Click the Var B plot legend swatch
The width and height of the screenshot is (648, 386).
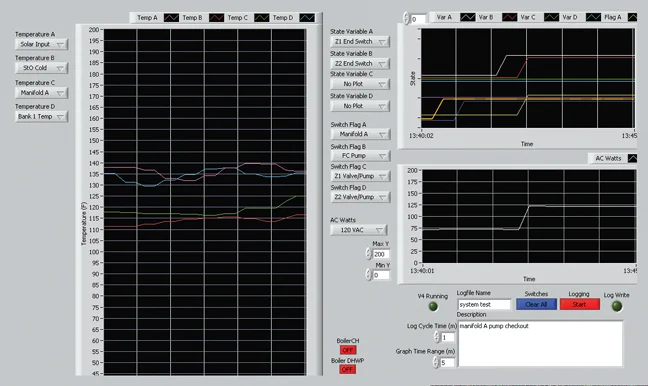coord(510,17)
